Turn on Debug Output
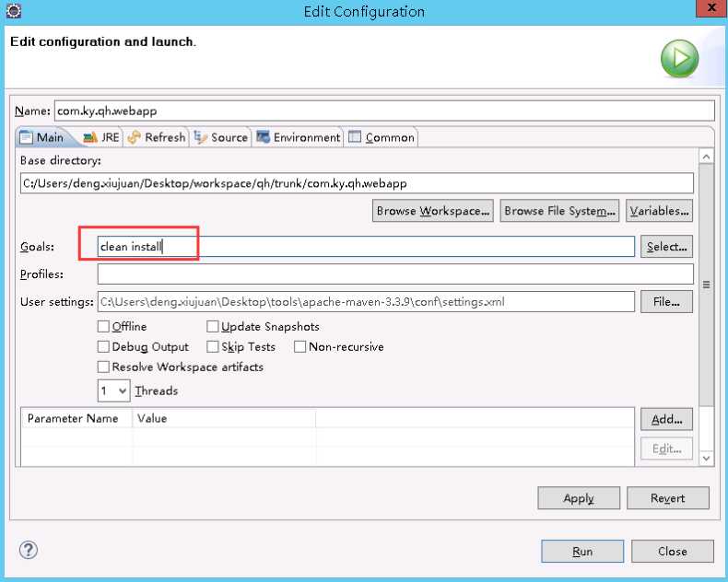Viewport: 728px width, 582px height. pyautogui.click(x=103, y=346)
